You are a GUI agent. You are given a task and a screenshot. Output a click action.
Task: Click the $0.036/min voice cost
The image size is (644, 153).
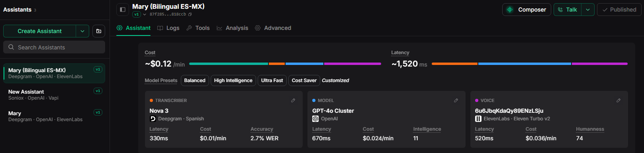(541, 138)
